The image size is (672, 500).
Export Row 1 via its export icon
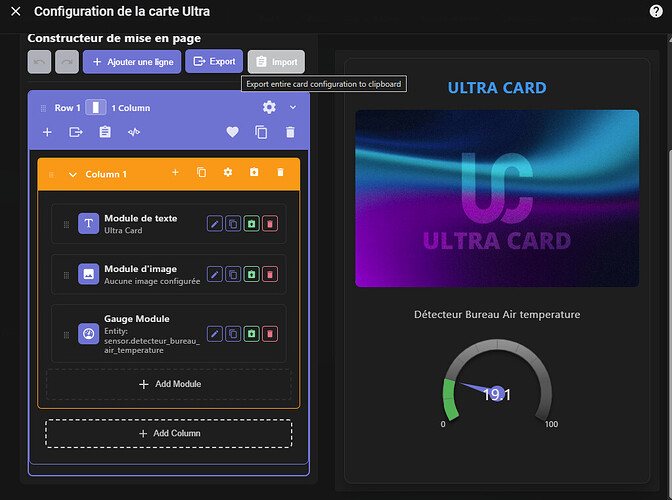(x=76, y=132)
